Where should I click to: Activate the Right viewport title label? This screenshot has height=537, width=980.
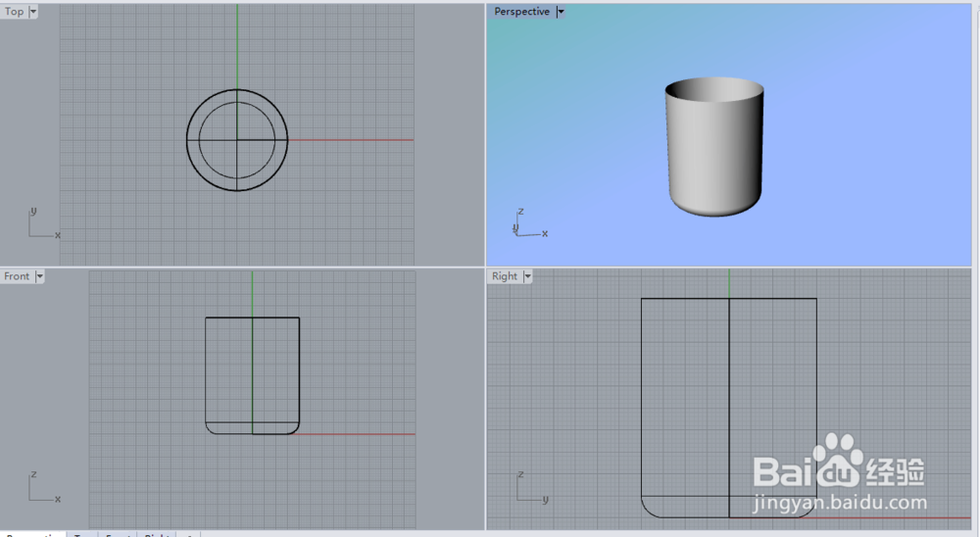click(505, 276)
